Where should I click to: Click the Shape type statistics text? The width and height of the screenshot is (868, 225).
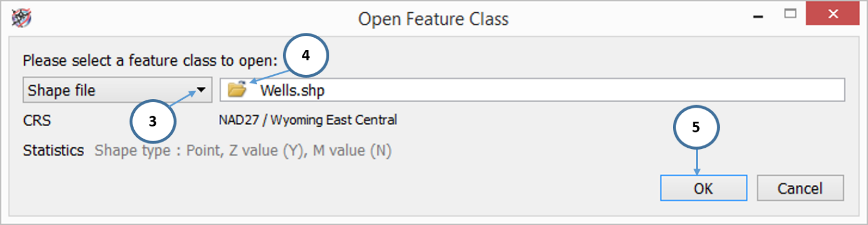(x=243, y=151)
